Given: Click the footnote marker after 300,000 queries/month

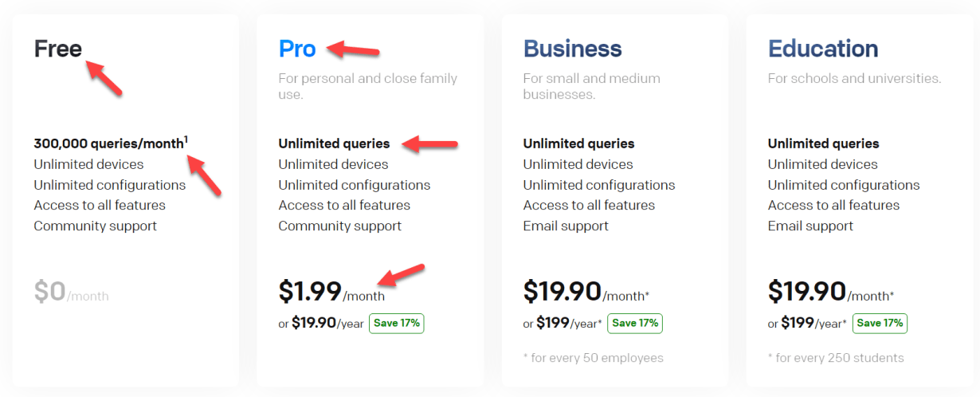Looking at the screenshot, I should point(186,140).
